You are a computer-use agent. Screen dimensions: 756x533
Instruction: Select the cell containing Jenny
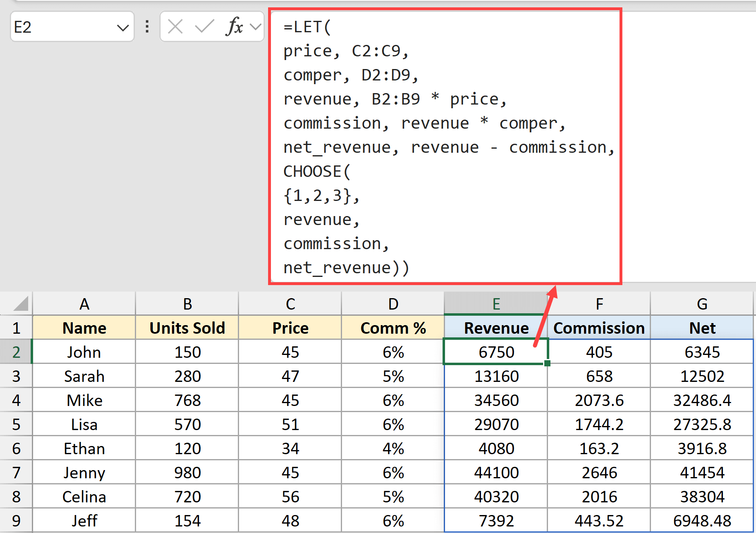pos(84,472)
